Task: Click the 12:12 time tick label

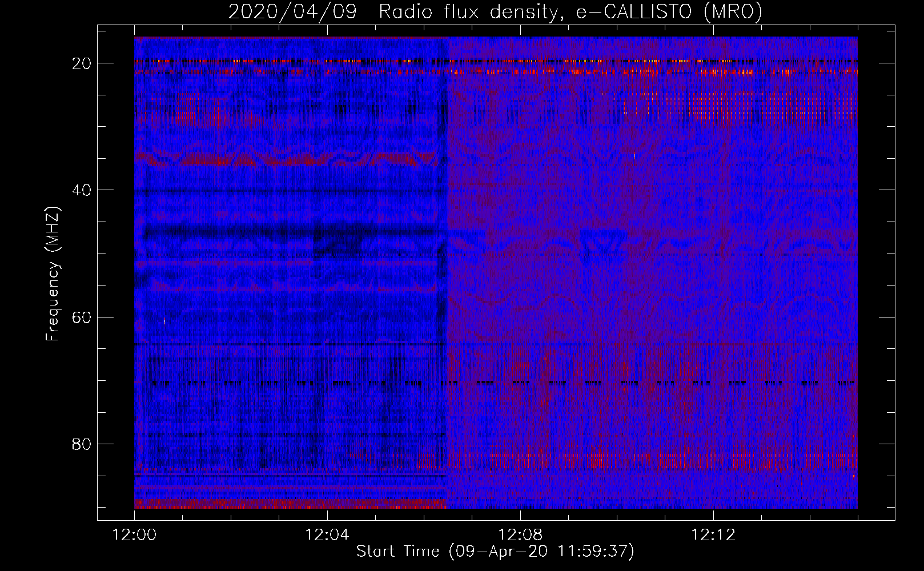Action: click(713, 535)
